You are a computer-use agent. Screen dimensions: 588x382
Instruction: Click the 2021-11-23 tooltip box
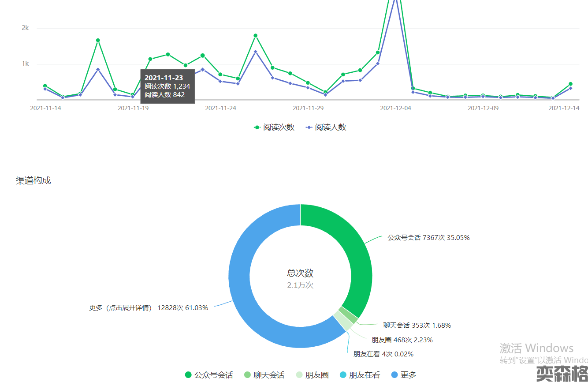pos(167,86)
